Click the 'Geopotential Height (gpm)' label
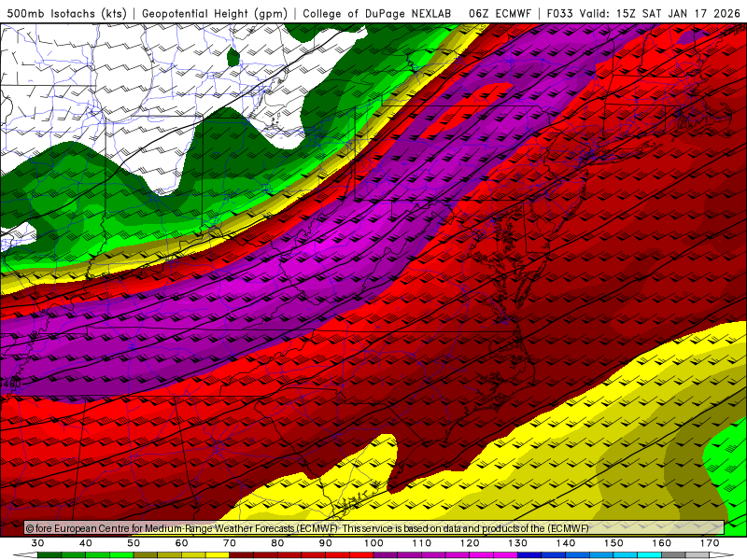Screen dimensions: 747x560 (215, 13)
